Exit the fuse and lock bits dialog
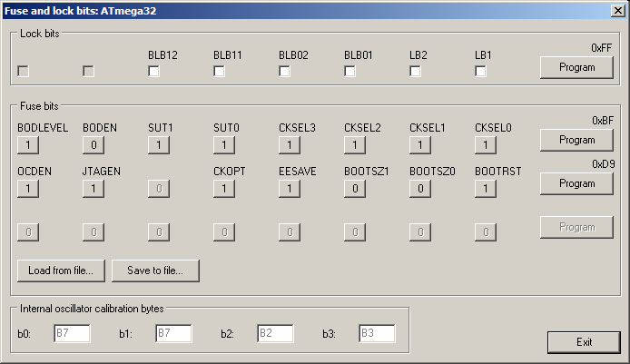630x364 pixels. point(584,342)
